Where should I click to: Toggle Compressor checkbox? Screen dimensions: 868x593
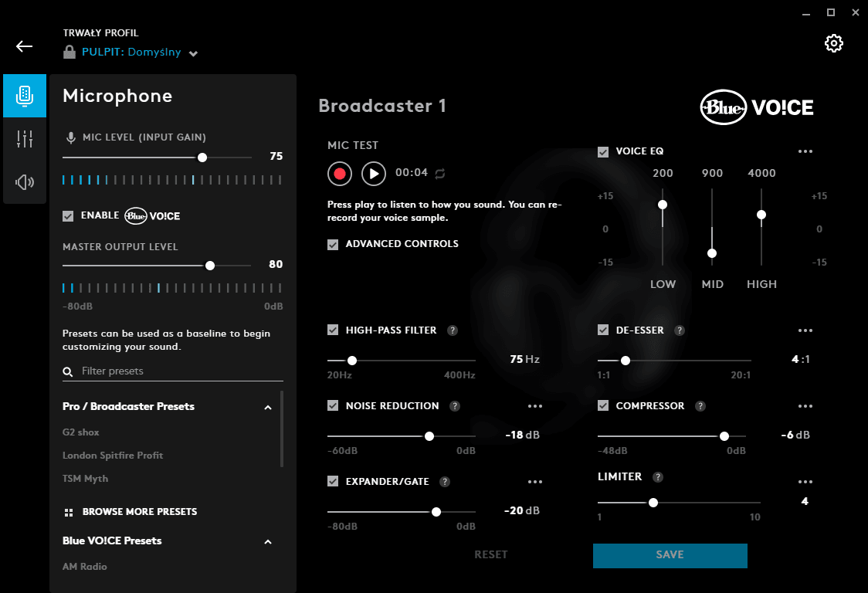click(603, 406)
